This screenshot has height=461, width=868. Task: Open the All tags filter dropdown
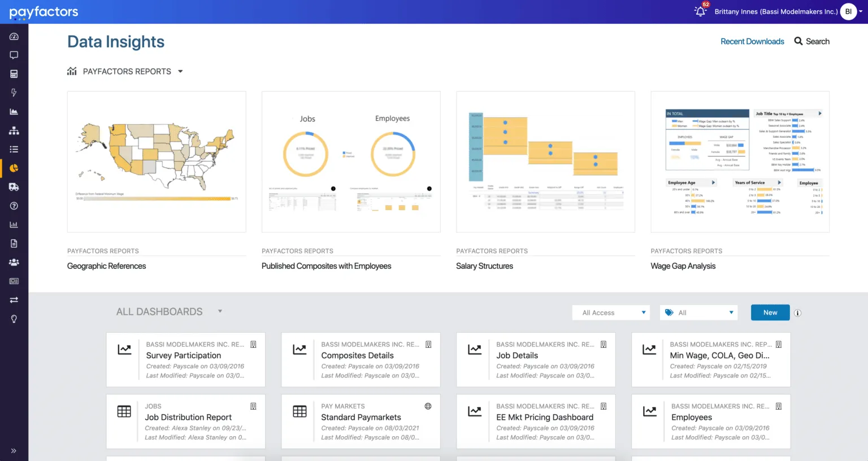coord(699,312)
